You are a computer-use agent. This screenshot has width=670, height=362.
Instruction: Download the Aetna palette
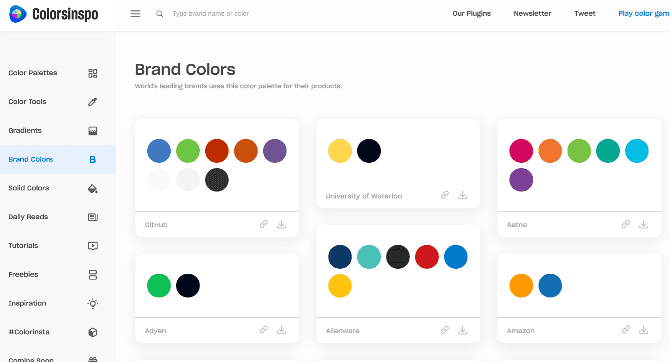pos(644,224)
